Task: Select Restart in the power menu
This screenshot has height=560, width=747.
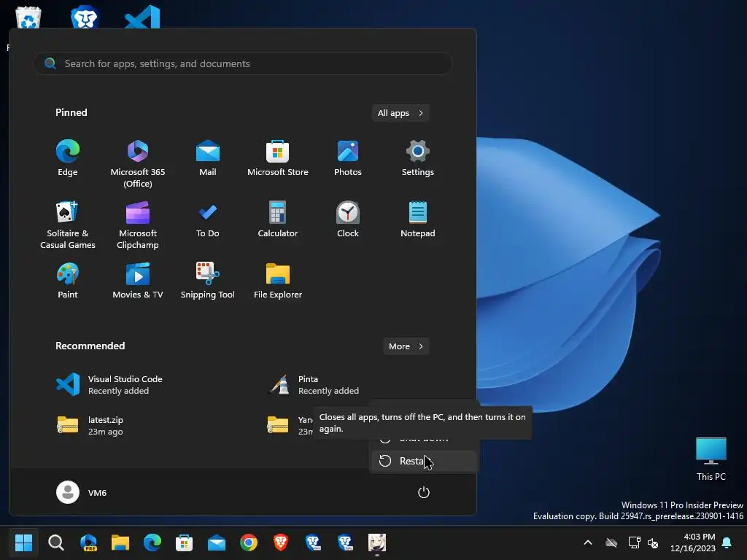Action: pos(424,461)
